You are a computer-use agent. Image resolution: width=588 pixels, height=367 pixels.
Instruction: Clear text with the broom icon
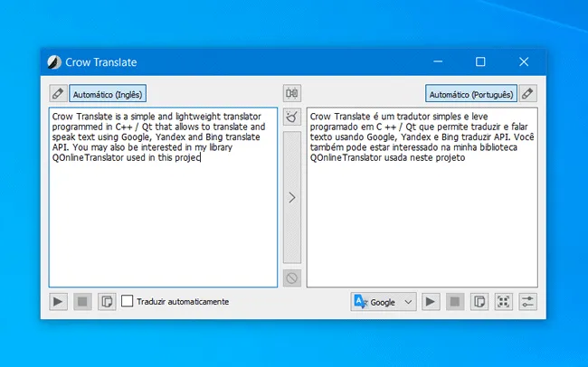(x=292, y=117)
